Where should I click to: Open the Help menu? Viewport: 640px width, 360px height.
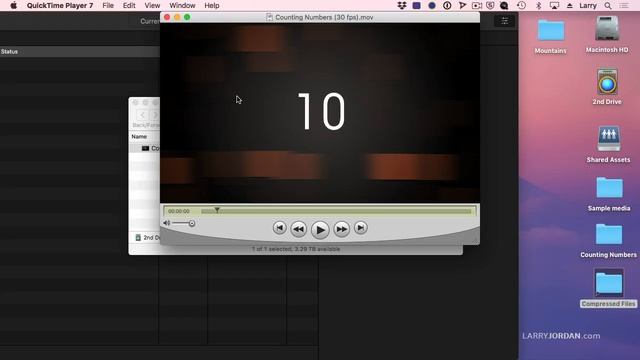[212, 6]
